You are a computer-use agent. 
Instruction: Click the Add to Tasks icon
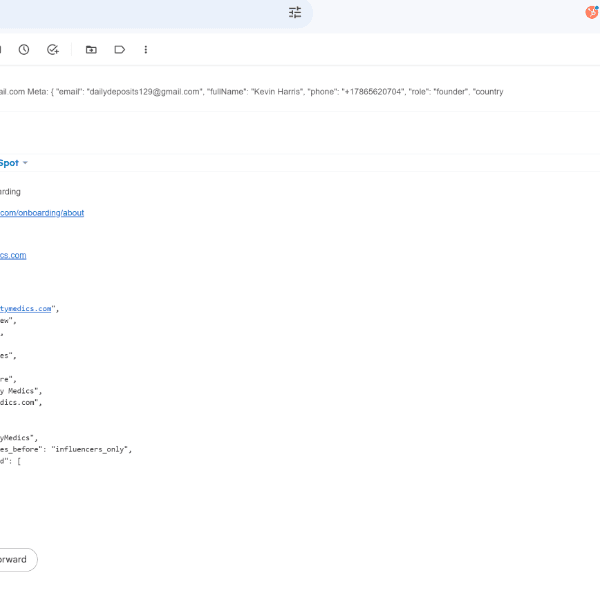tap(53, 49)
